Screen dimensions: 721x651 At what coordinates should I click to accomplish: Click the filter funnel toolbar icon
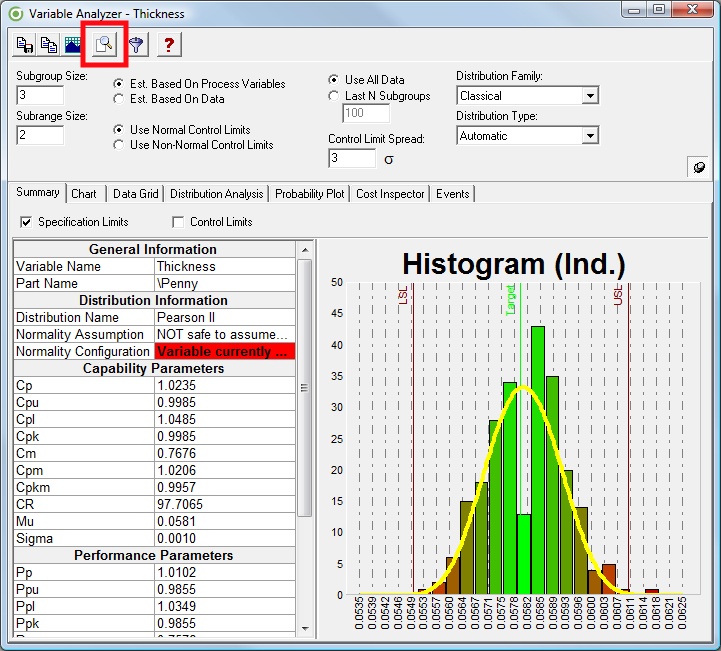point(137,45)
